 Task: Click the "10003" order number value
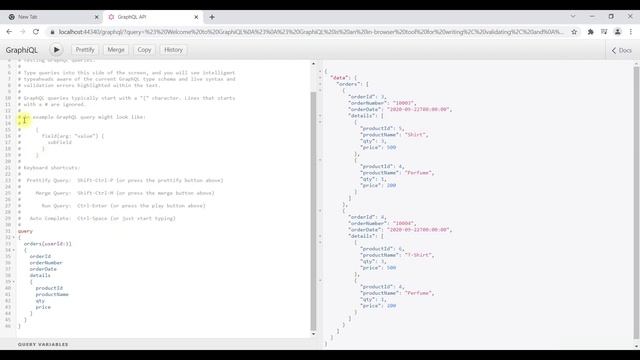(404, 103)
